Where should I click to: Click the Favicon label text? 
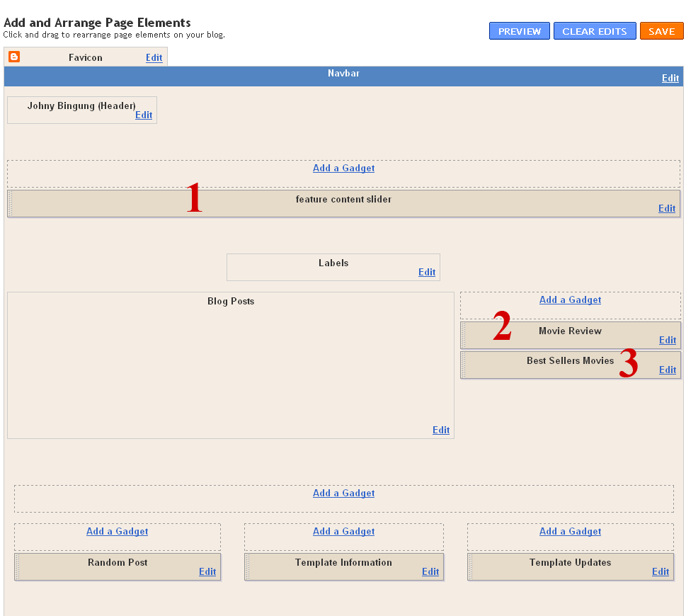click(x=86, y=58)
